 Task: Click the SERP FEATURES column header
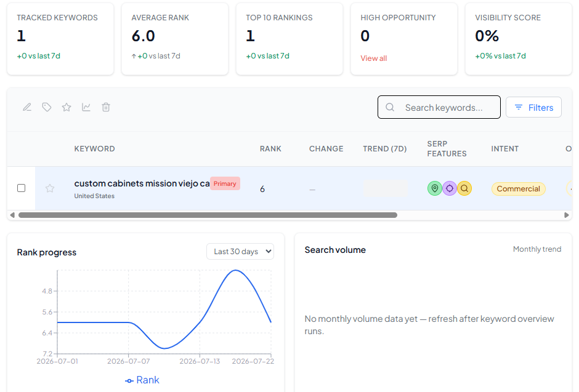tap(447, 148)
